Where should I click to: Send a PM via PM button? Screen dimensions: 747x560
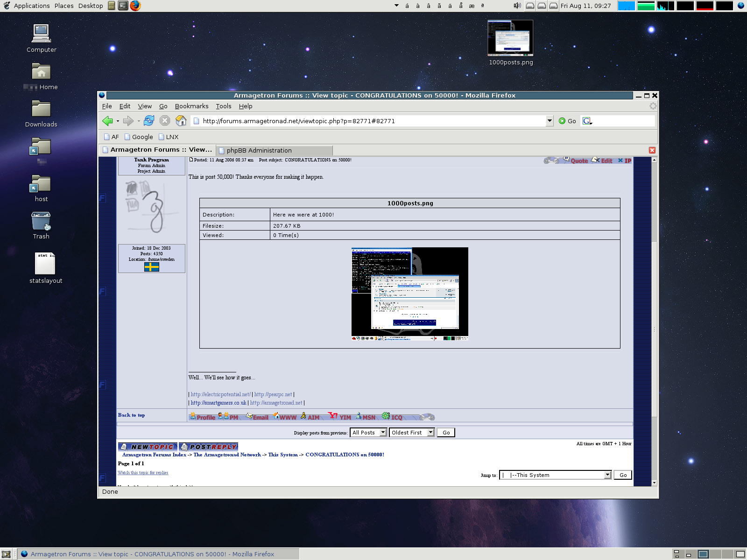pos(228,417)
